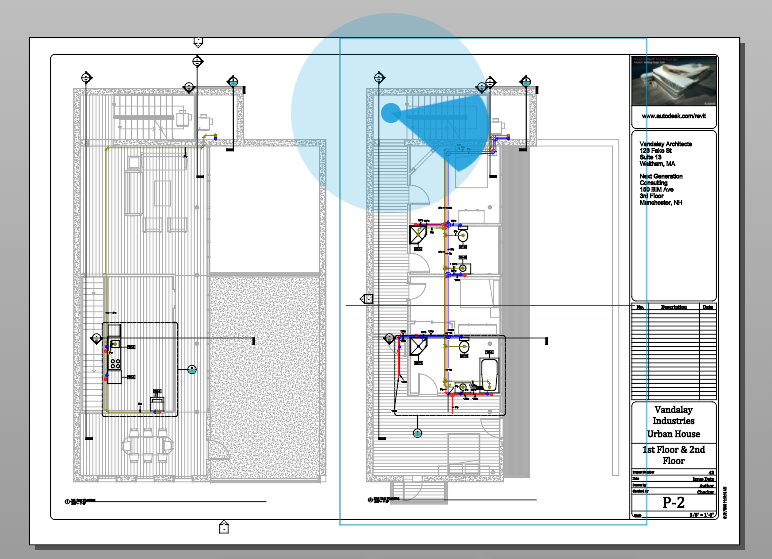Viewport: 772px width, 559px height.
Task: Select the bathtub fixture on second floor plan
Action: click(489, 375)
